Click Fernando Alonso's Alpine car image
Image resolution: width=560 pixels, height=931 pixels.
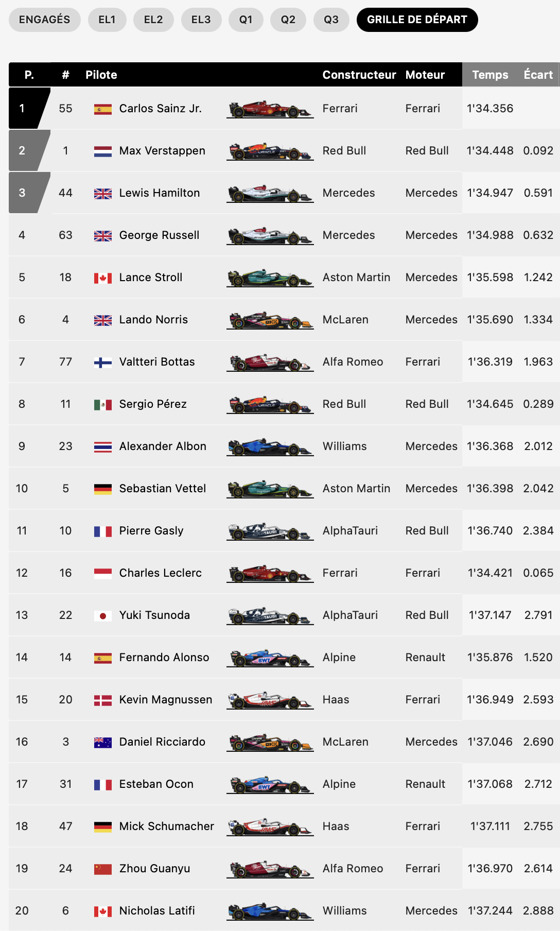point(270,658)
